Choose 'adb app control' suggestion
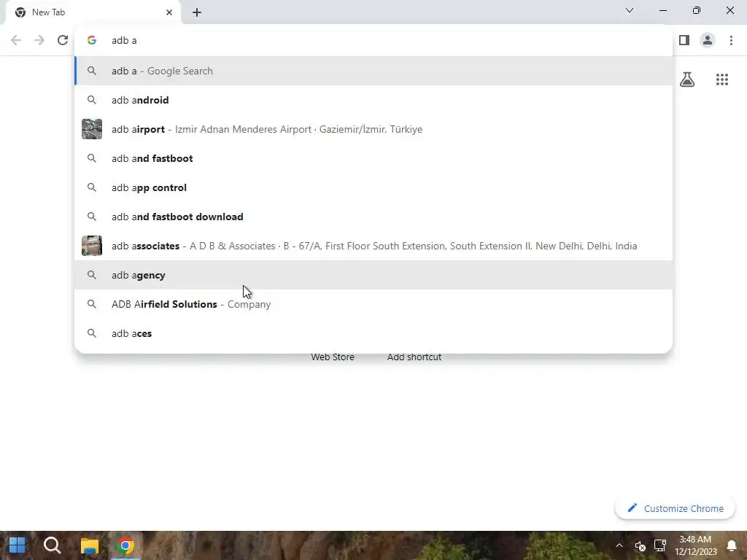The height and width of the screenshot is (560, 747). pyautogui.click(x=373, y=187)
